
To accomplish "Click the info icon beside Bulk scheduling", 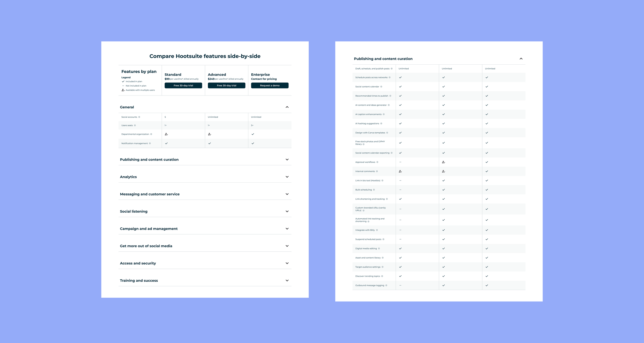I will click(x=374, y=190).
